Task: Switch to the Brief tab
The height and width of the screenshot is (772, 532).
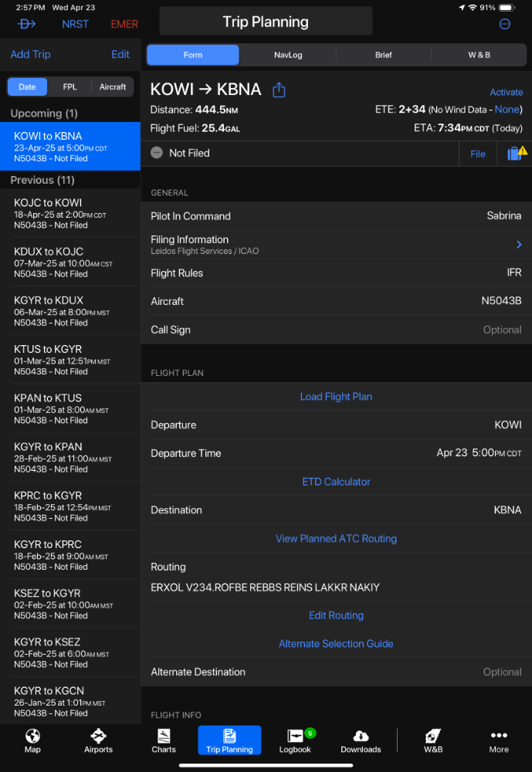Action: click(x=383, y=55)
